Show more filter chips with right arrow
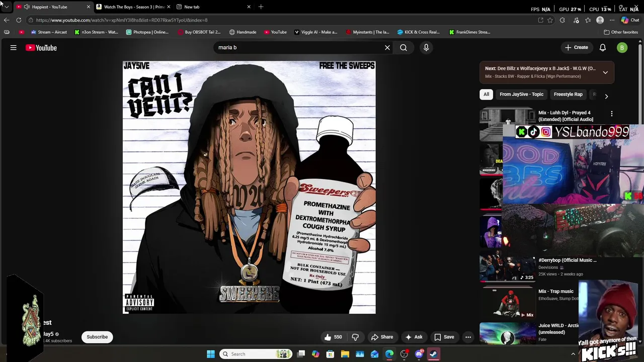The image size is (644, 362). point(606,96)
